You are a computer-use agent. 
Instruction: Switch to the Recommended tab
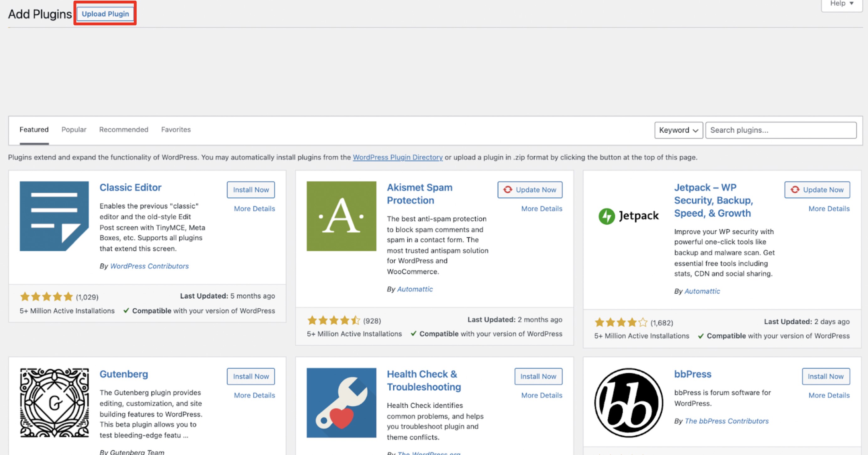[124, 130]
